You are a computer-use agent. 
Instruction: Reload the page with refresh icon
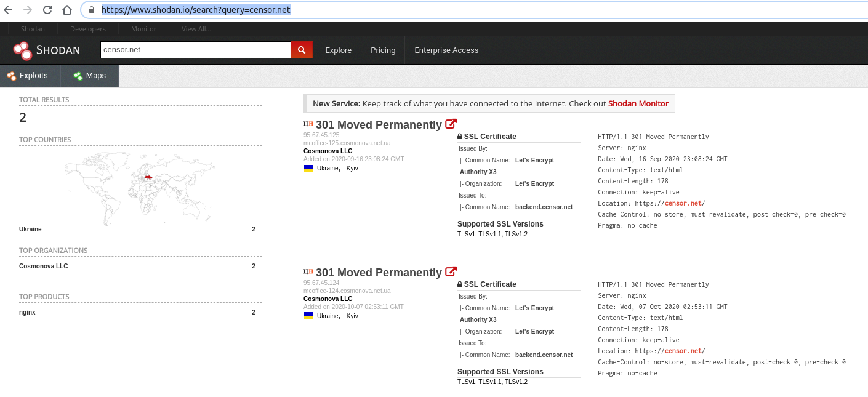(x=47, y=10)
